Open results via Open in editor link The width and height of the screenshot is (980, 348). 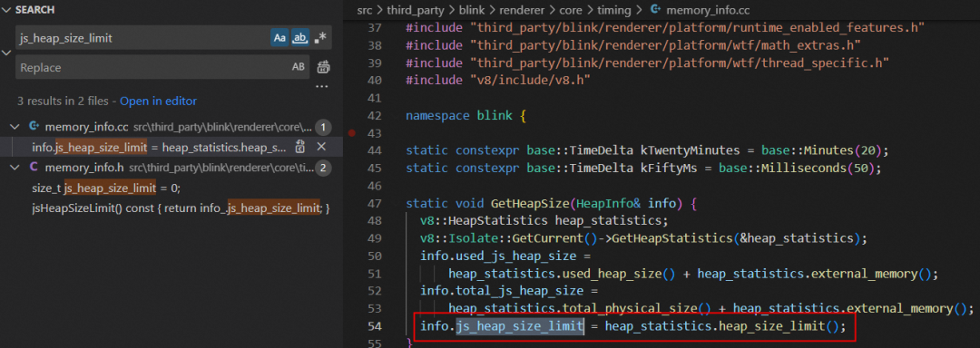(158, 101)
